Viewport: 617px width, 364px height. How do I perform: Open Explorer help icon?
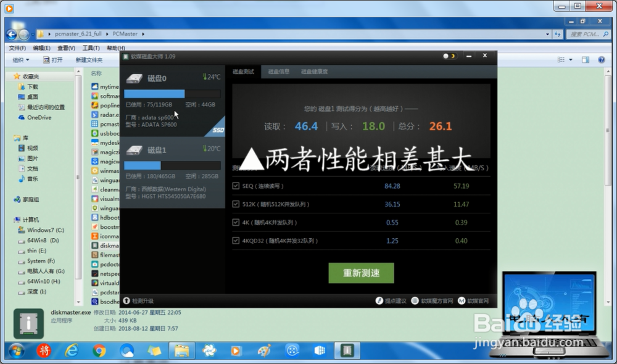[601, 60]
